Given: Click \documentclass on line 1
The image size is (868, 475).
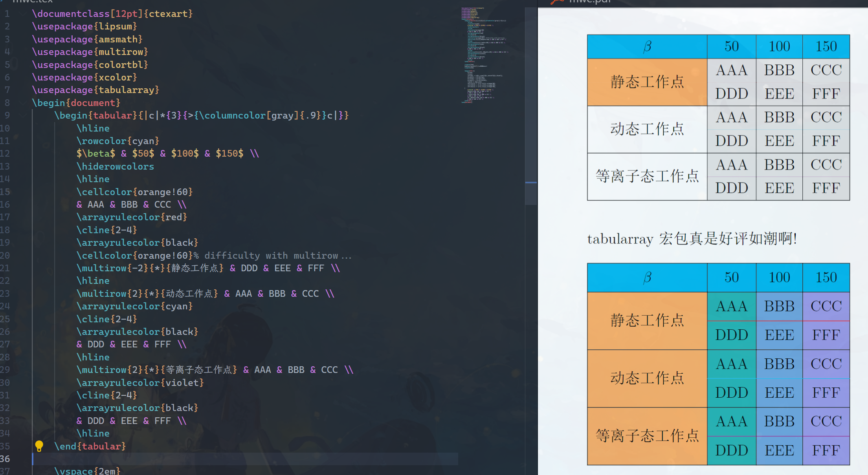Looking at the screenshot, I should click(x=71, y=14).
